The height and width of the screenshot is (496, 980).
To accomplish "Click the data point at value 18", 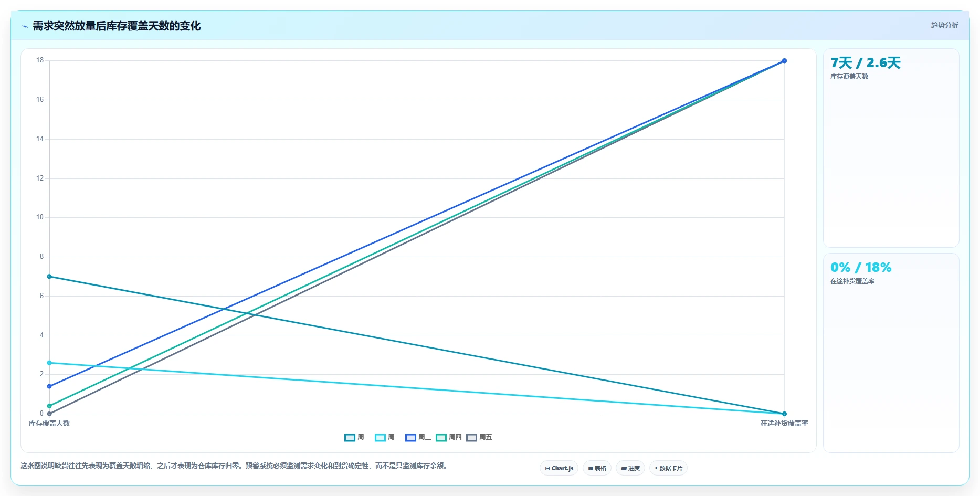I will (x=784, y=61).
